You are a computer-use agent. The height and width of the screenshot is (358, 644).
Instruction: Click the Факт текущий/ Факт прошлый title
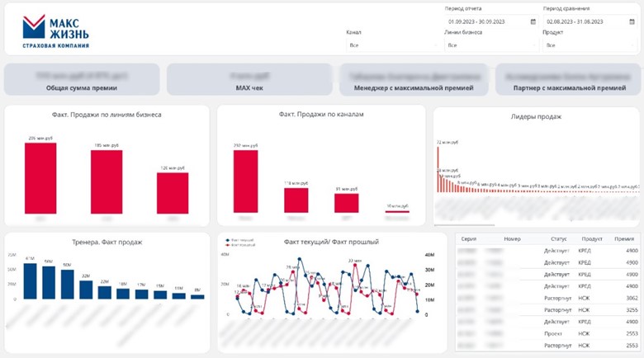331,242
